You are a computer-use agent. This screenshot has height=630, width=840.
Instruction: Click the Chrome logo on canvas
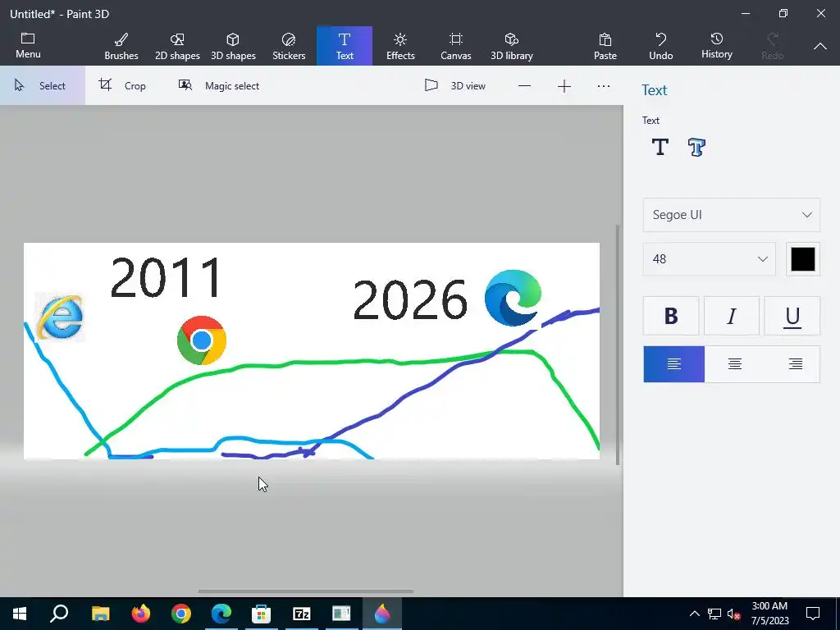pos(202,340)
